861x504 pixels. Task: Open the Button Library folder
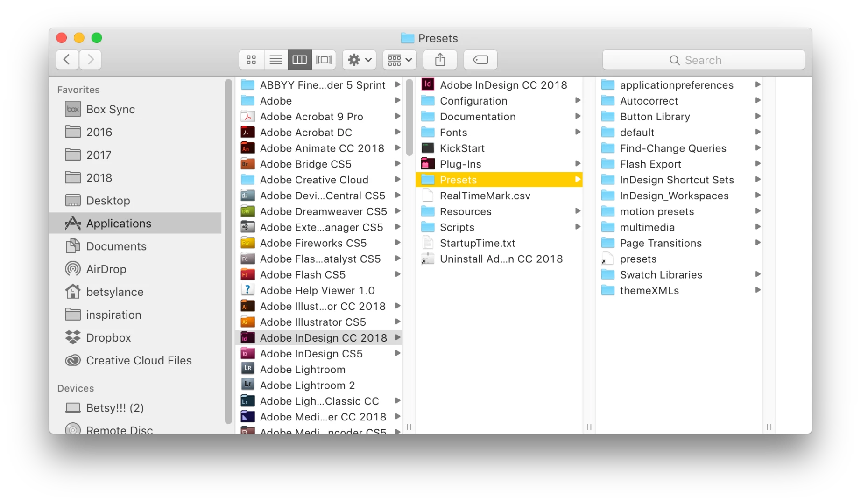680,117
